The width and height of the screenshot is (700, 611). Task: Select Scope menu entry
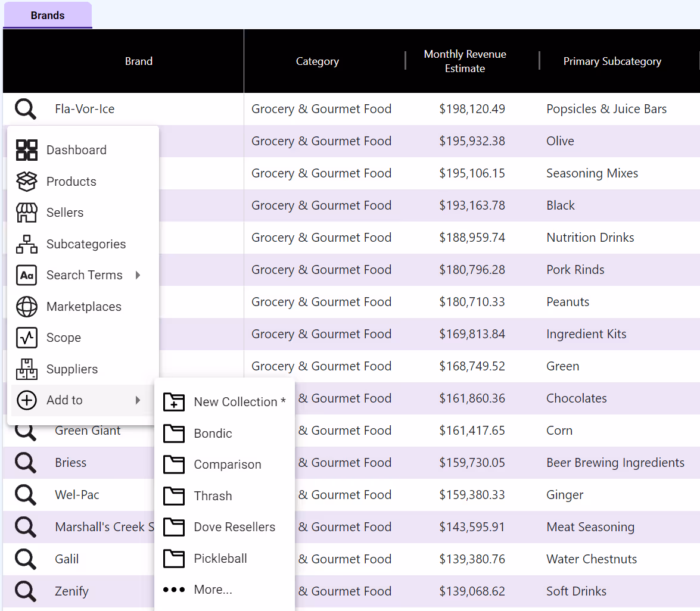click(83, 338)
